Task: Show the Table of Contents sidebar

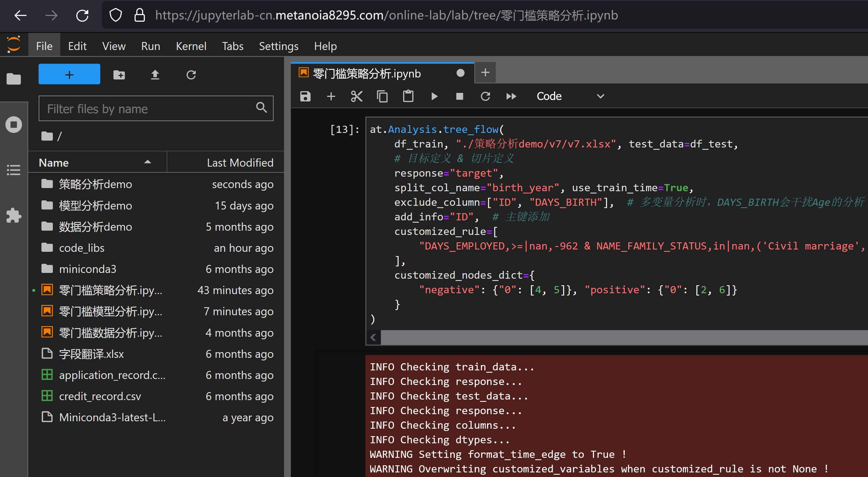Action: pos(14,170)
